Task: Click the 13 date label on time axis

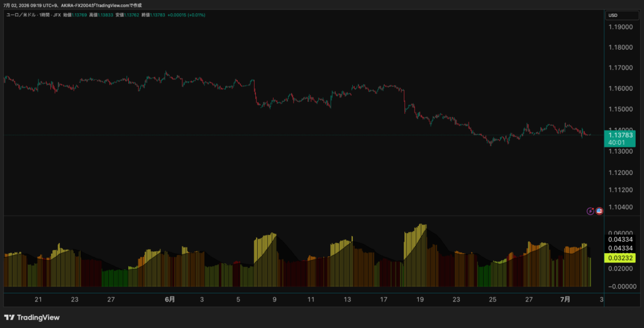Action: click(x=347, y=300)
